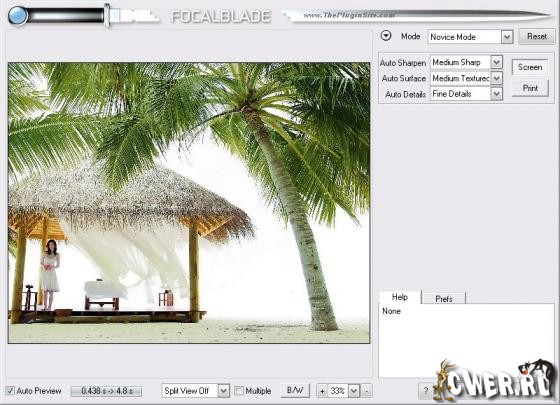Click the round arrow icon beside Mode

click(x=386, y=36)
